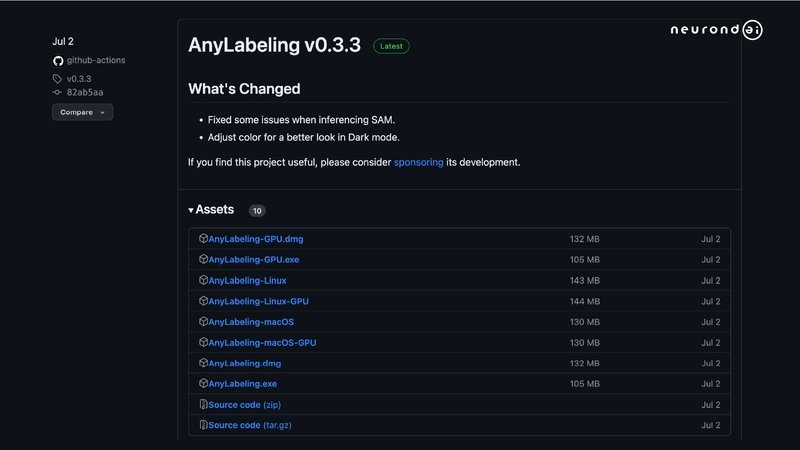800x450 pixels.
Task: Click the 'Fixed some issues when inferencing SAM' text
Action: (x=301, y=120)
